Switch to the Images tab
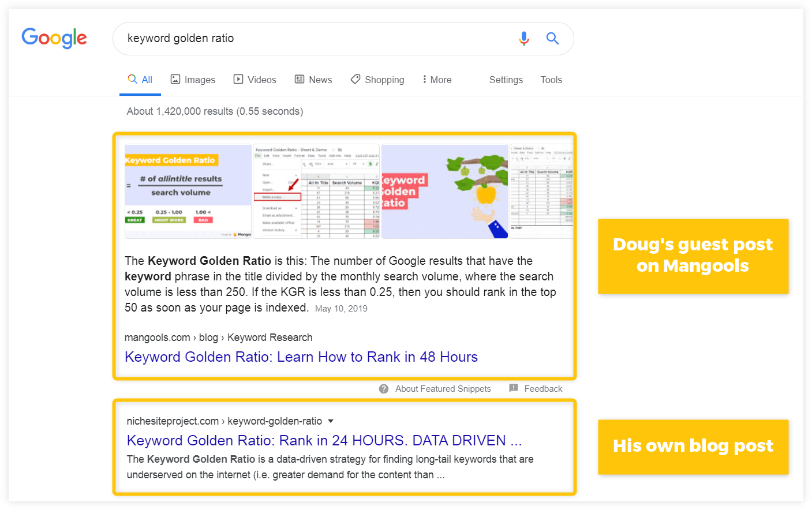 193,80
